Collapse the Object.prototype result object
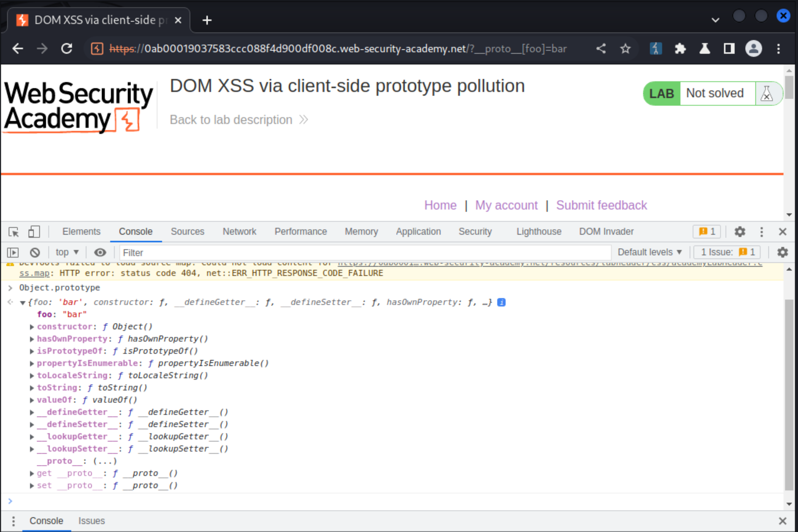Screen dimensions: 798x532 click(23, 303)
